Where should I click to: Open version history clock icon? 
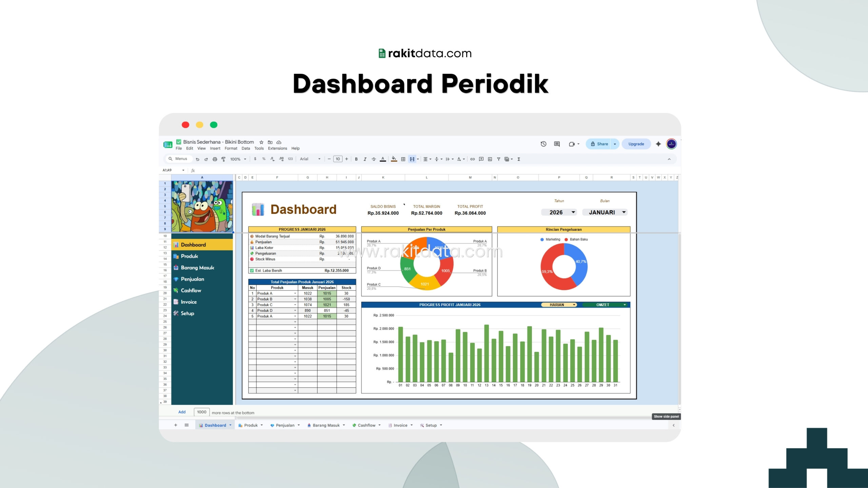(544, 144)
